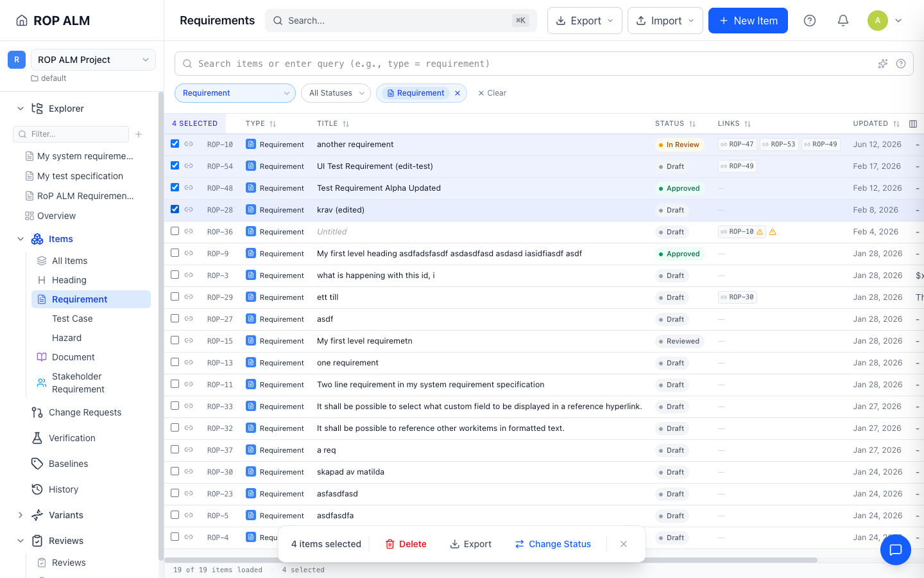Screen dimensions: 924x578
Task: Focus the global Search field
Action: pos(401,21)
